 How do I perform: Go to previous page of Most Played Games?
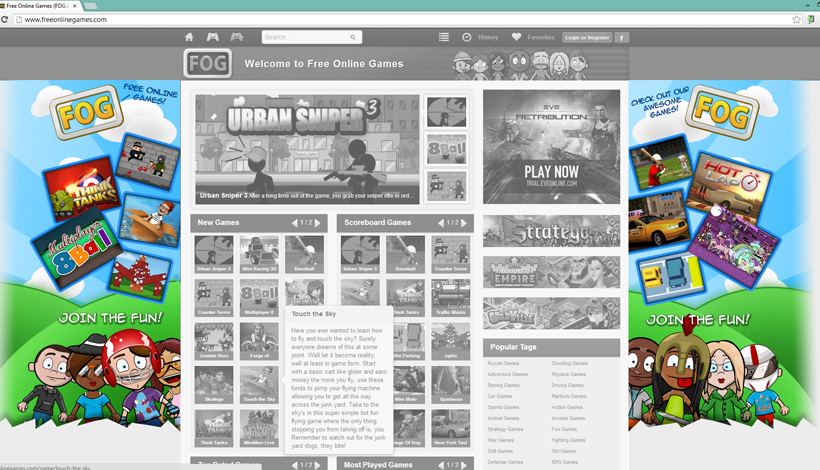441,465
